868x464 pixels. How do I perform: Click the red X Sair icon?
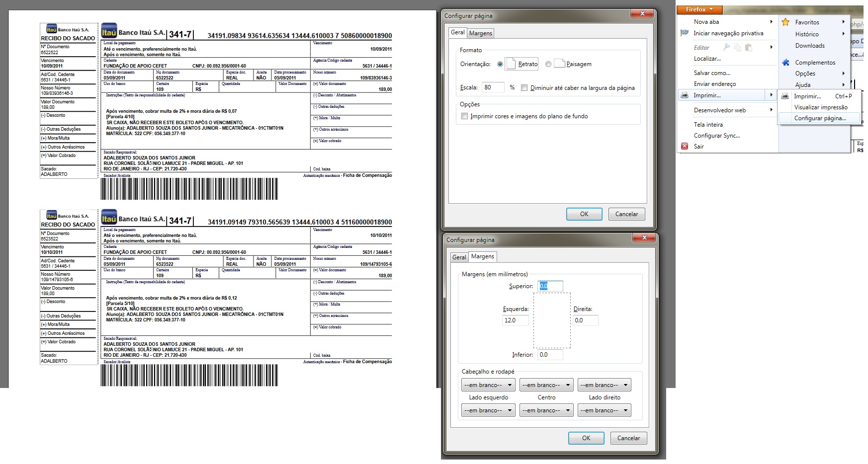pos(685,146)
